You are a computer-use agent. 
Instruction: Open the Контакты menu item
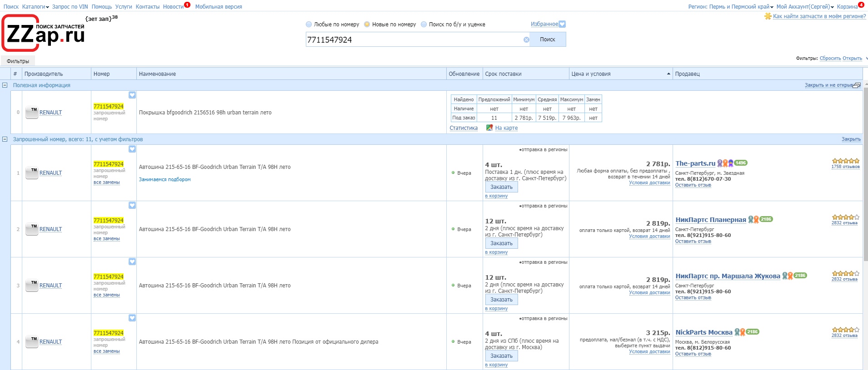pyautogui.click(x=148, y=7)
